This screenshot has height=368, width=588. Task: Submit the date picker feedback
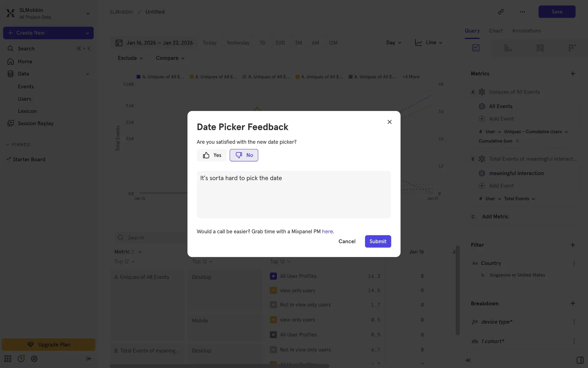click(378, 241)
